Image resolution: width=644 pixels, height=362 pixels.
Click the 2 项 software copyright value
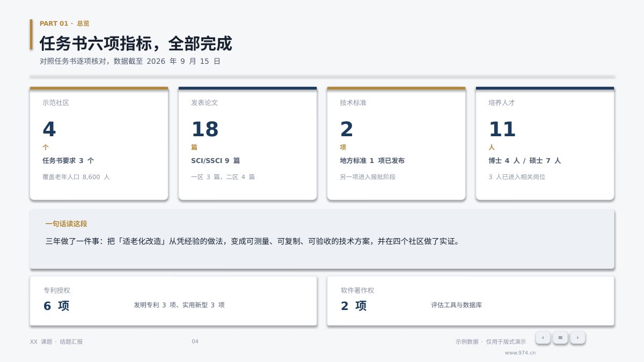pos(354,306)
